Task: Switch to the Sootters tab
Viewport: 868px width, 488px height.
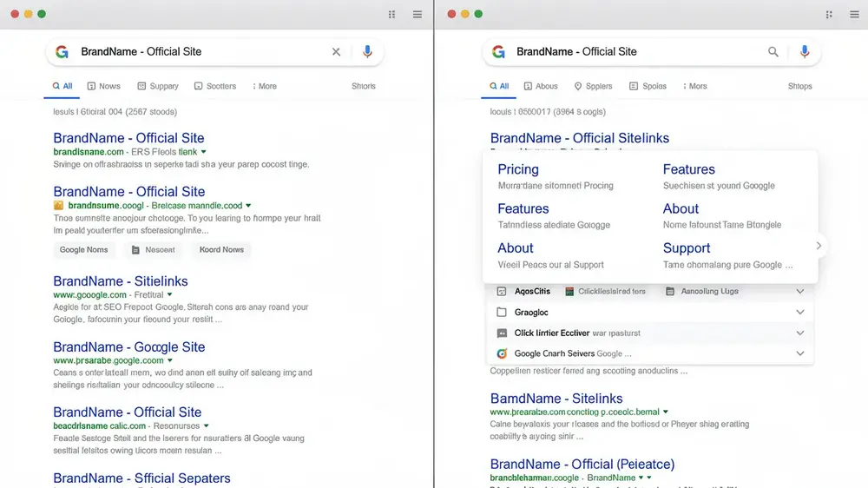Action: [x=214, y=87]
